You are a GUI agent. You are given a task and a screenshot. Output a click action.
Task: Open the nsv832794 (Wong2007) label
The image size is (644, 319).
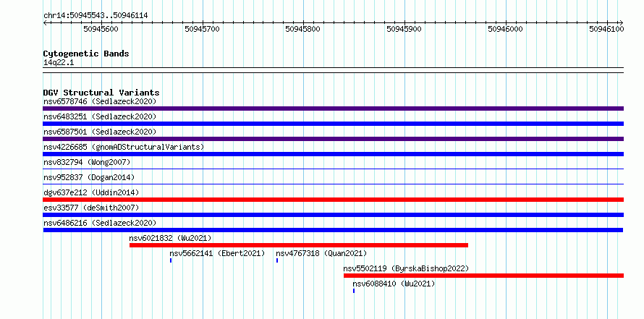(87, 162)
